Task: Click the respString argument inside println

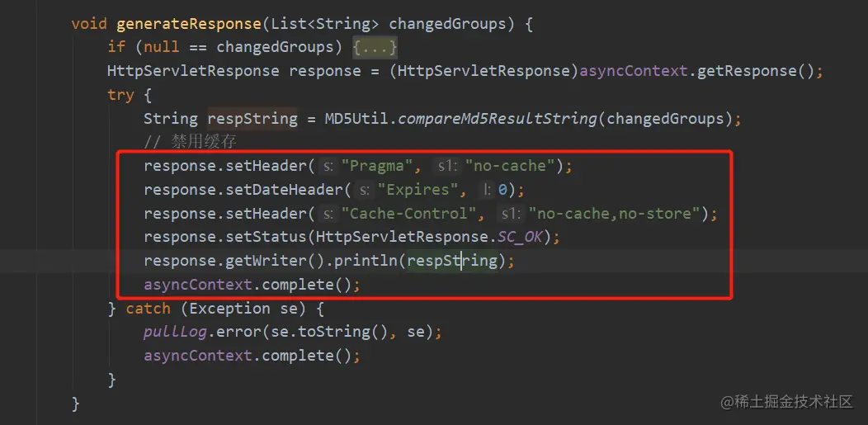Action: tap(452, 261)
